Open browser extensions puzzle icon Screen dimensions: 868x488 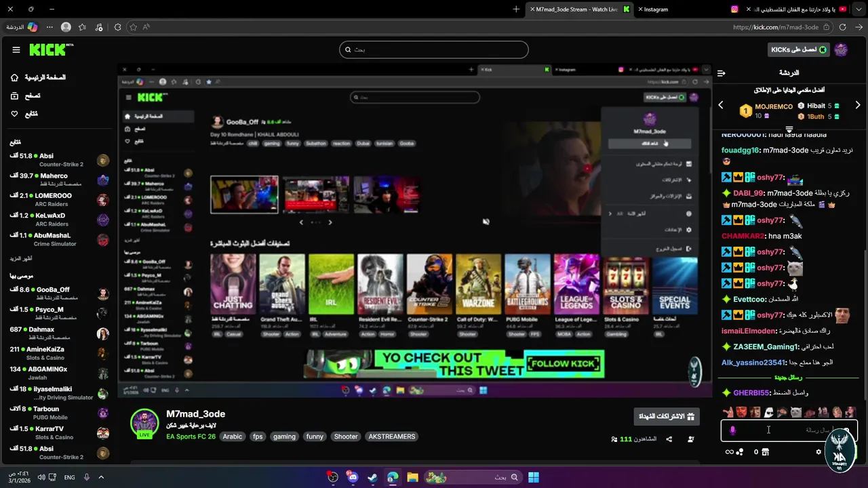click(x=118, y=27)
